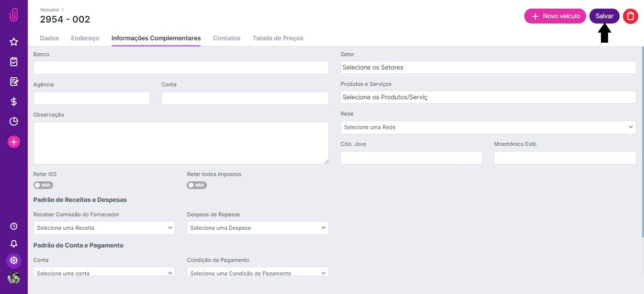Open the Condição de Pagamento dropdown
Viewport: 644px width, 294px height.
click(x=258, y=271)
